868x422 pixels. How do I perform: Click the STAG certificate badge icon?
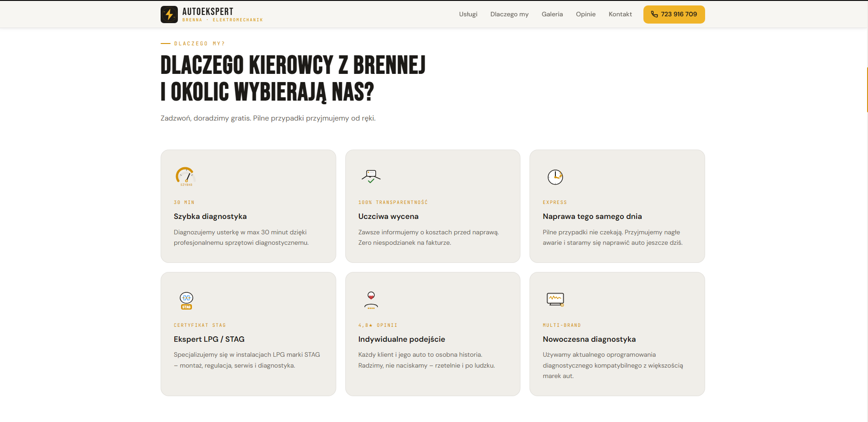point(186,301)
